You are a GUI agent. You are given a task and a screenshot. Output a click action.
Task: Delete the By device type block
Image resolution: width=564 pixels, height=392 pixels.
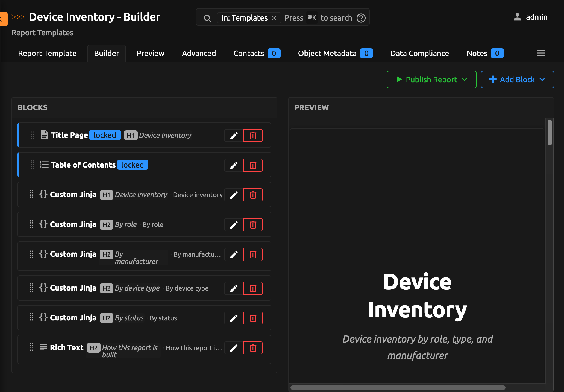point(253,288)
